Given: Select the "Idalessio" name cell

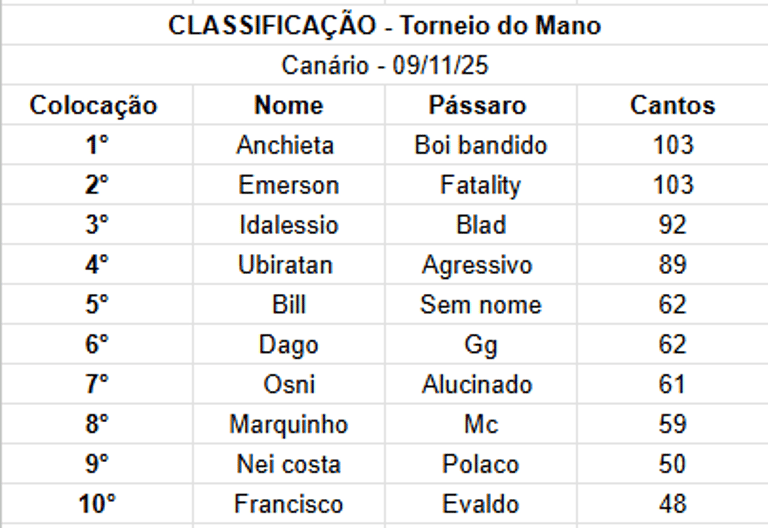Looking at the screenshot, I should click(x=288, y=225).
